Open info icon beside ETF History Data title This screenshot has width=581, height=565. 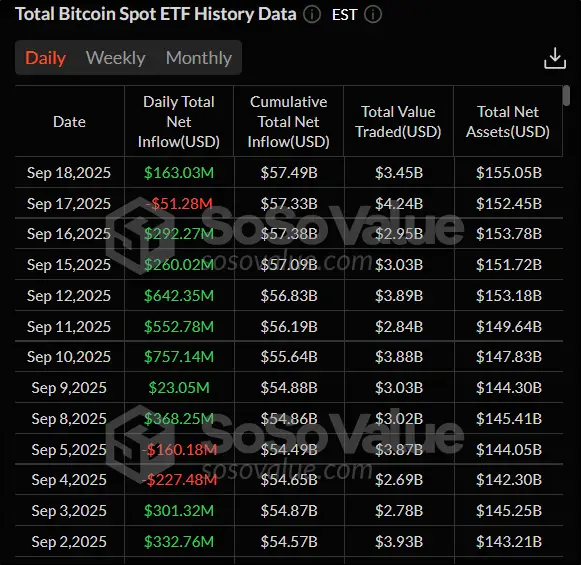point(312,15)
